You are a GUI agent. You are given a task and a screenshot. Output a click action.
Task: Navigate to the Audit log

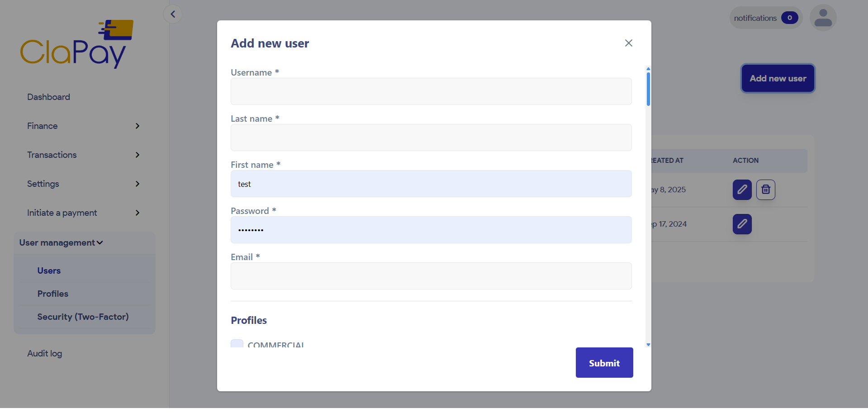tap(44, 353)
